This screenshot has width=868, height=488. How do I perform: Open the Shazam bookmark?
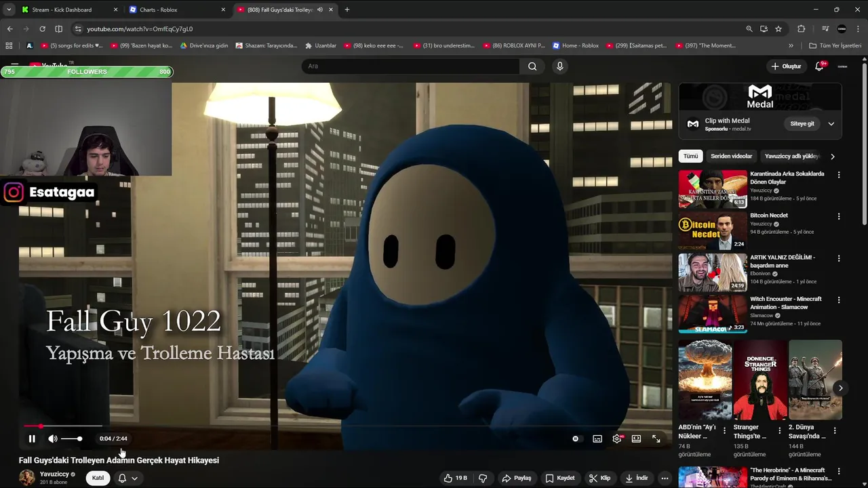[x=267, y=45]
